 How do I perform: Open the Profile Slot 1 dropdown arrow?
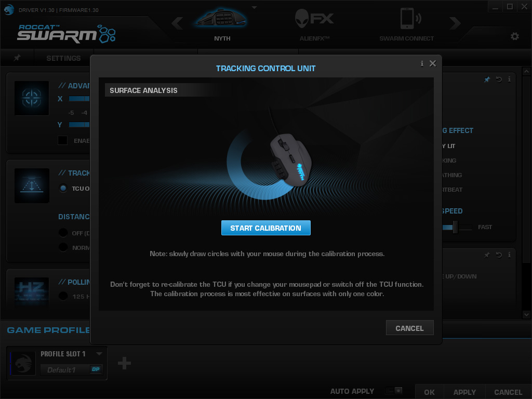point(99,353)
